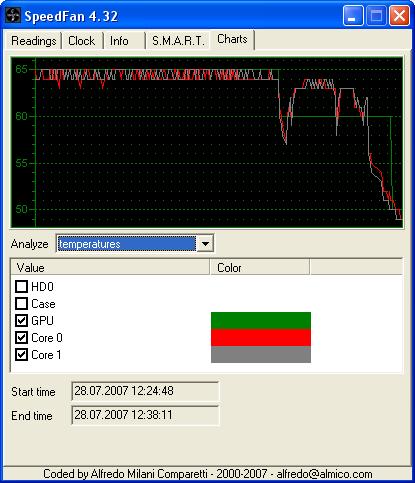Enable the HD0 checkbox
The width and height of the screenshot is (415, 483).
[22, 286]
